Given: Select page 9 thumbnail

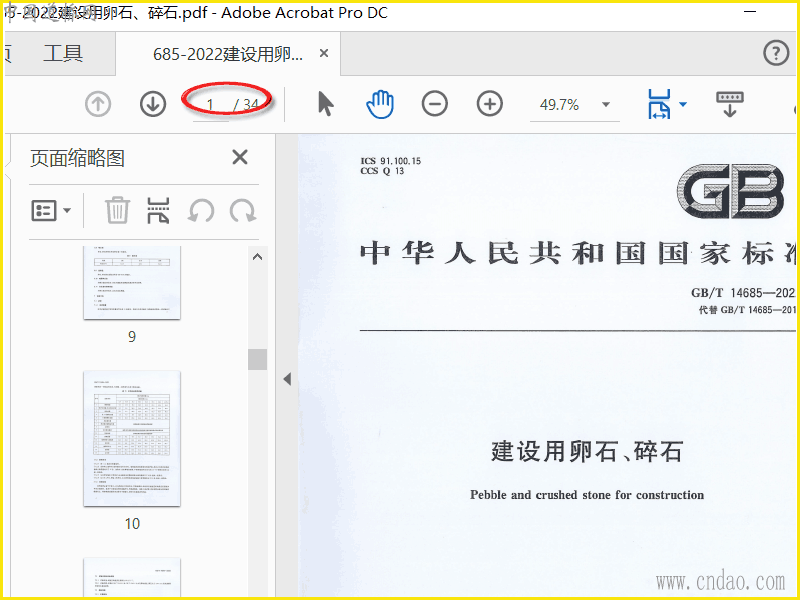Looking at the screenshot, I should click(x=132, y=283).
